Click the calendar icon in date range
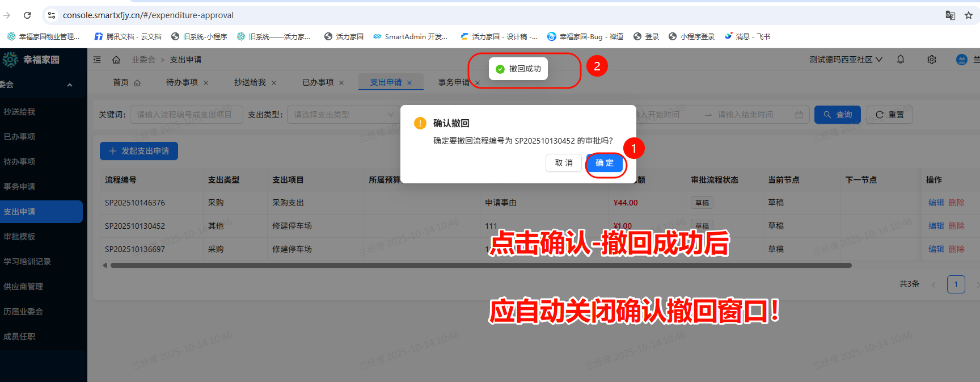 (x=799, y=115)
